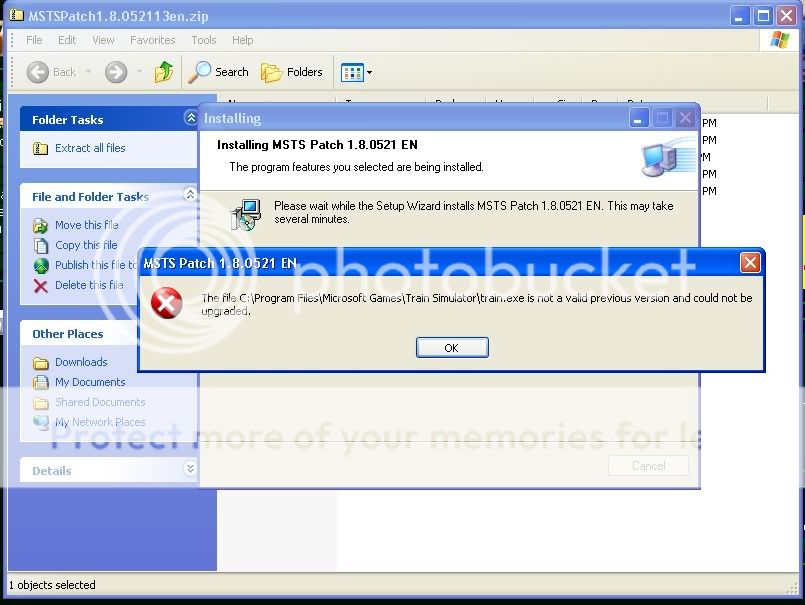
Task: Click Move this file link
Action: coord(87,225)
